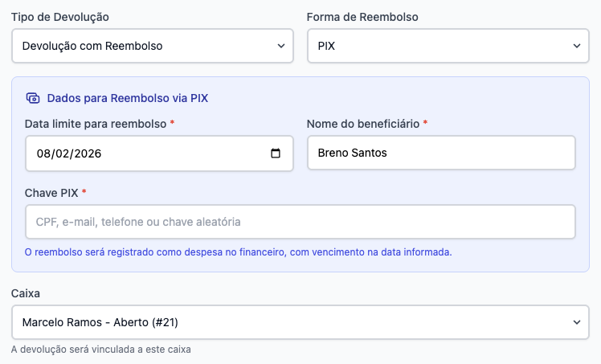Click the 'Forma de Reembolso' label
This screenshot has height=364, width=601.
tap(362, 17)
